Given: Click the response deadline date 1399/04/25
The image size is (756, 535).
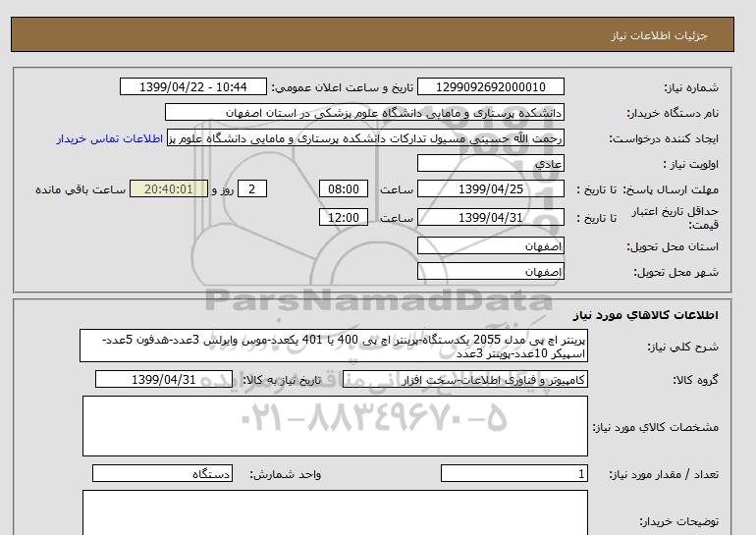Looking at the screenshot, I should point(490,188).
